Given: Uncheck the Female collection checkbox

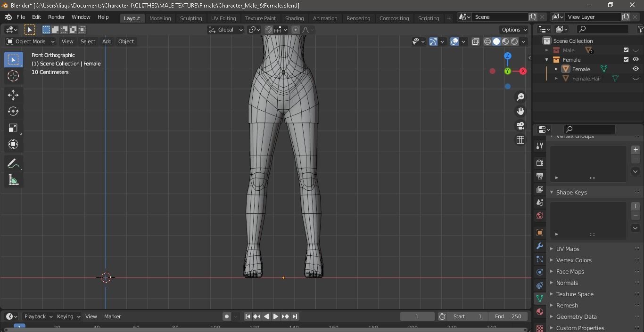Looking at the screenshot, I should 626,60.
